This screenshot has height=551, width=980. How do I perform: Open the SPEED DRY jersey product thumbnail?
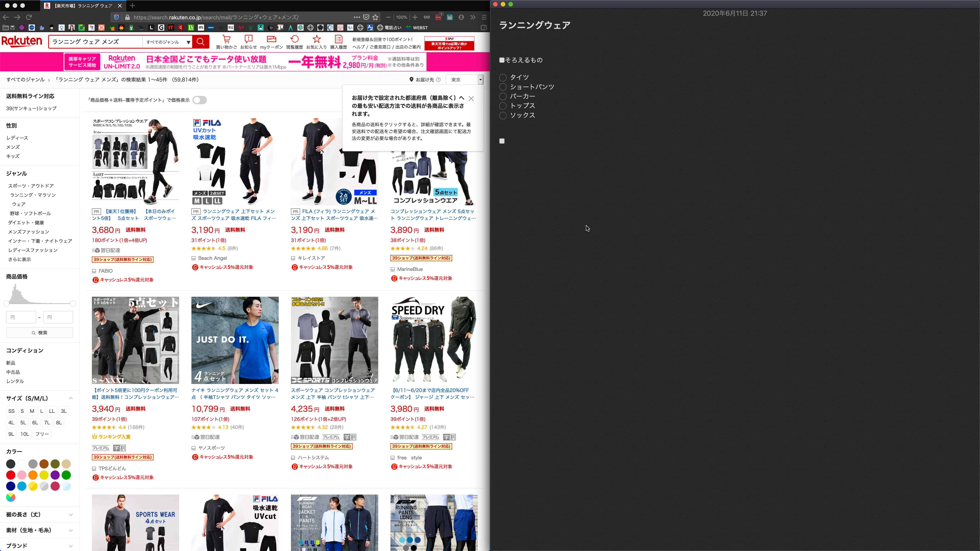(434, 340)
